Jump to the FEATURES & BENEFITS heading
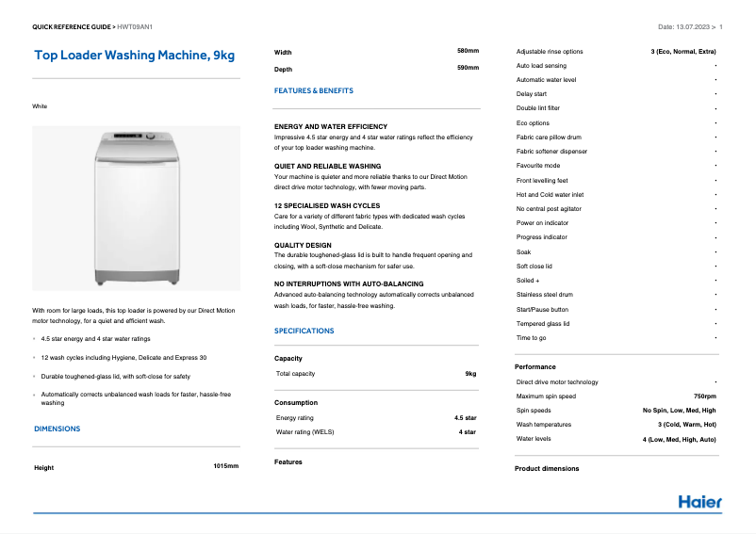Image resolution: width=756 pixels, height=534 pixels. pos(314,91)
